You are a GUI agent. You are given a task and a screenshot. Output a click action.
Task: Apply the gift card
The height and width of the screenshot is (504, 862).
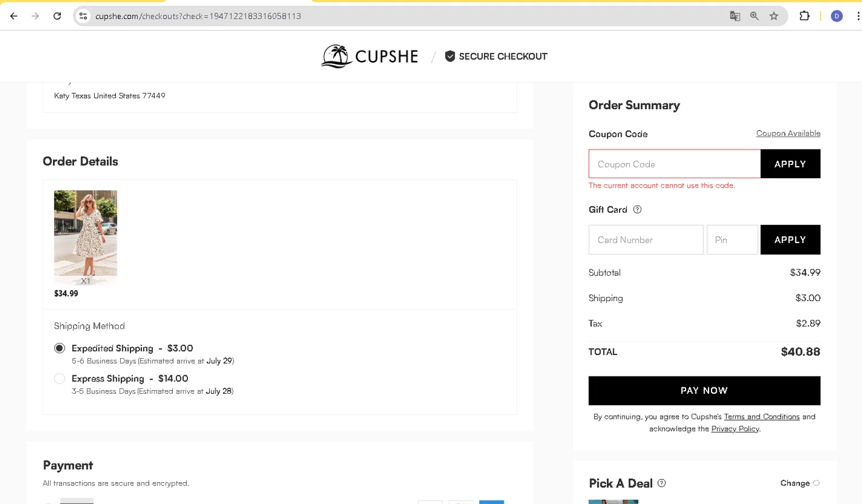[790, 240]
